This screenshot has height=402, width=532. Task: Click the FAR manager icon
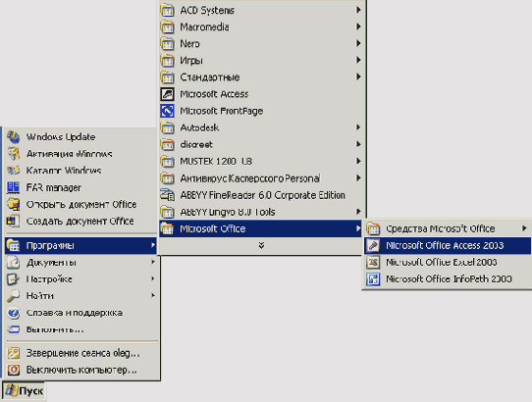14,187
